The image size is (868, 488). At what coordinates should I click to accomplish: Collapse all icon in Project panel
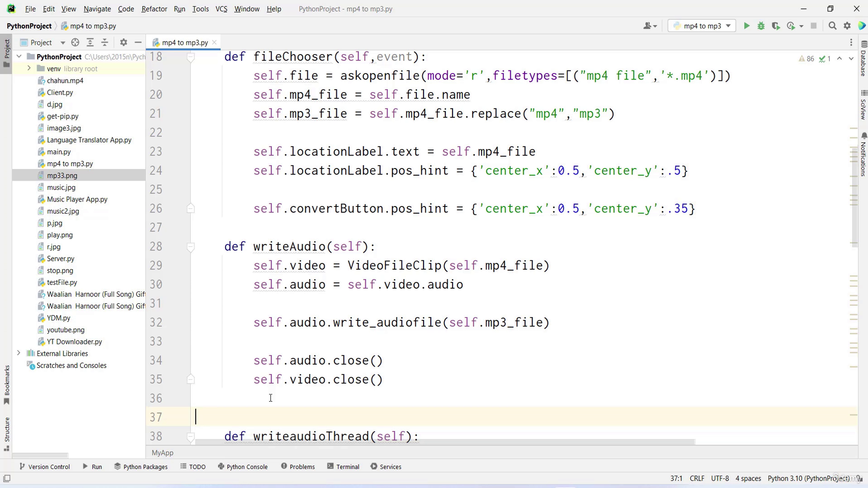pos(105,42)
